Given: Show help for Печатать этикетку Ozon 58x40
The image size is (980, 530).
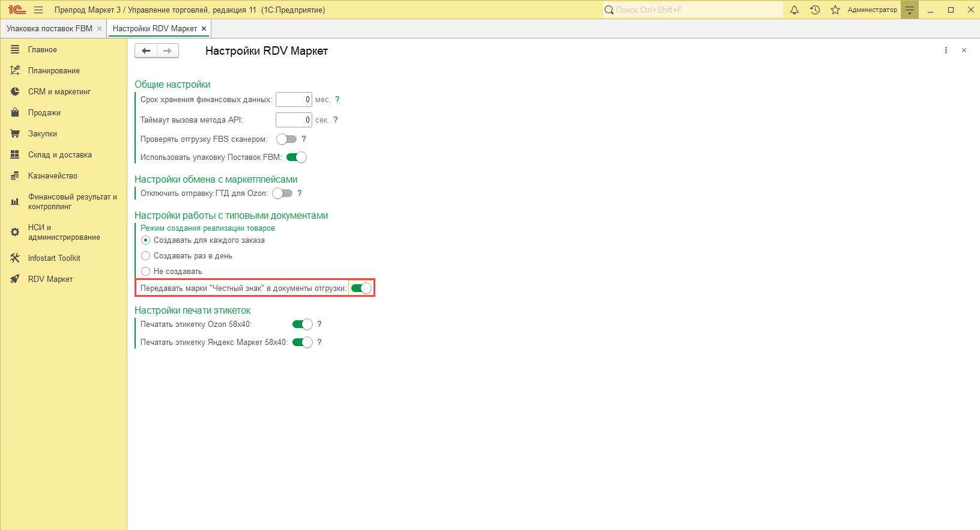Looking at the screenshot, I should 319,324.
